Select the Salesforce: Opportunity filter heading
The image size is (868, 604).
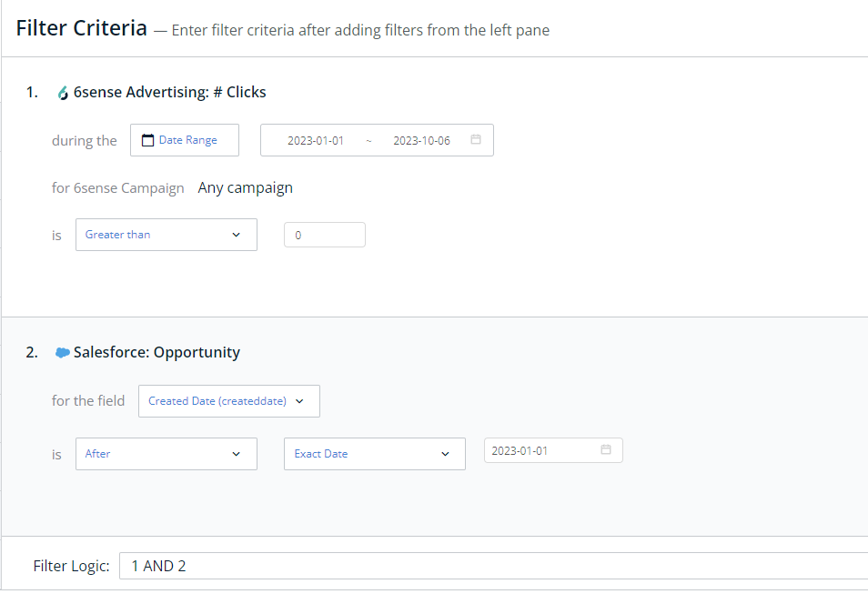click(156, 352)
